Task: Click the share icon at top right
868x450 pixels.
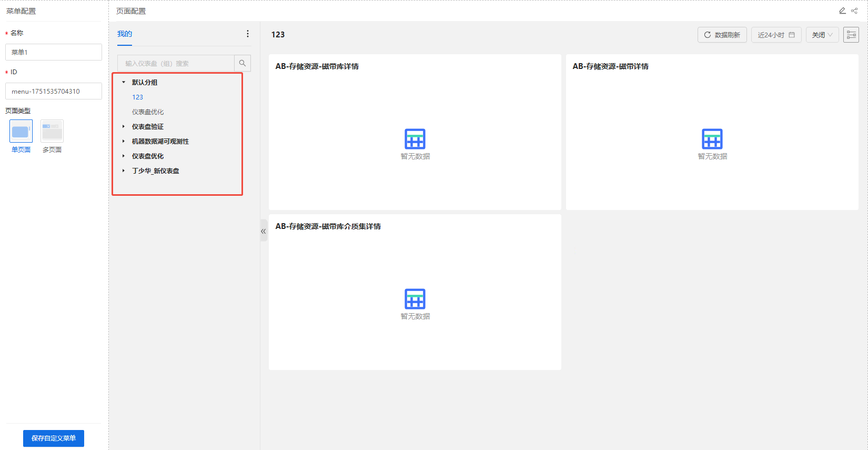Action: click(854, 11)
